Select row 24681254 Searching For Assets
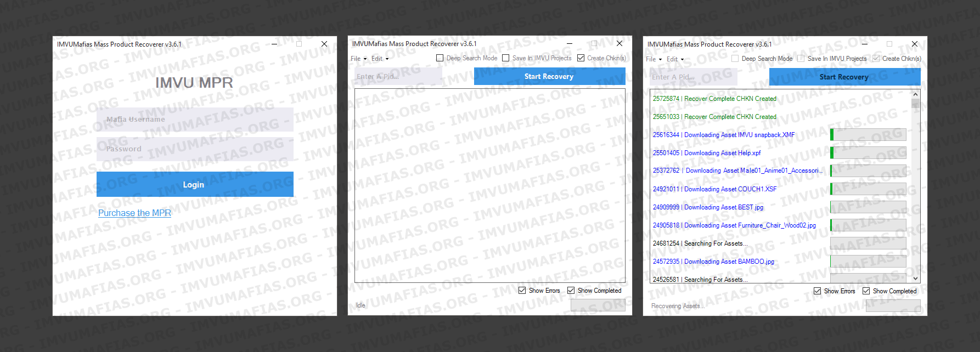The width and height of the screenshot is (980, 352). point(700,243)
